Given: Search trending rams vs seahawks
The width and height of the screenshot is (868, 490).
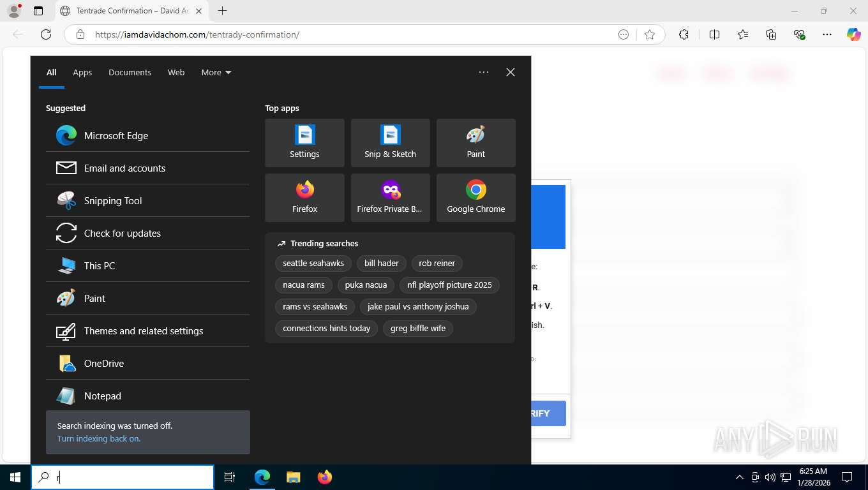Looking at the screenshot, I should click(x=315, y=306).
